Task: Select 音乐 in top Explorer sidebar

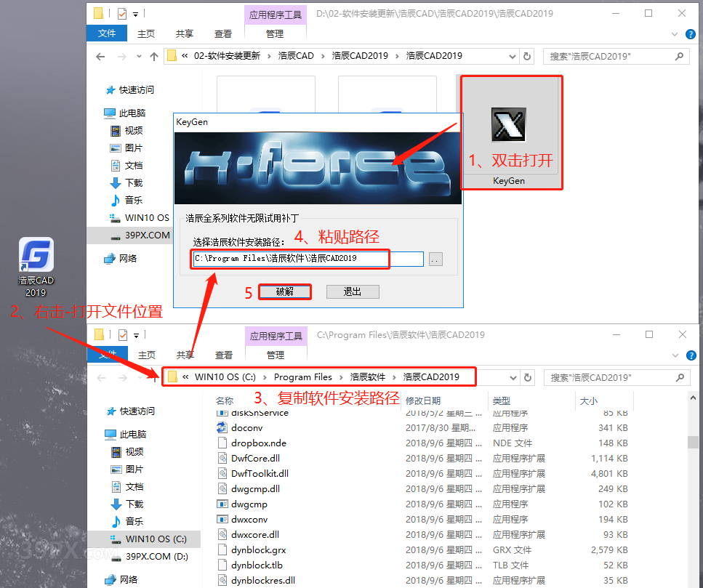Action: click(127, 201)
